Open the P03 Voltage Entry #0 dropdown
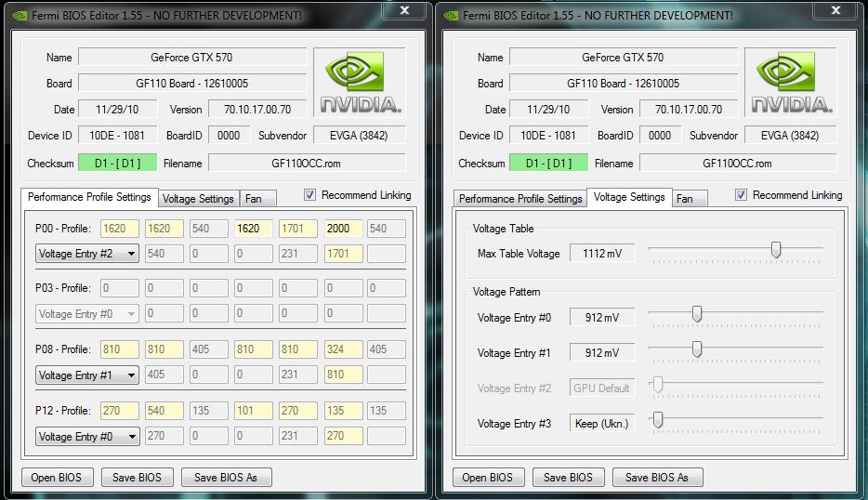 click(x=87, y=314)
